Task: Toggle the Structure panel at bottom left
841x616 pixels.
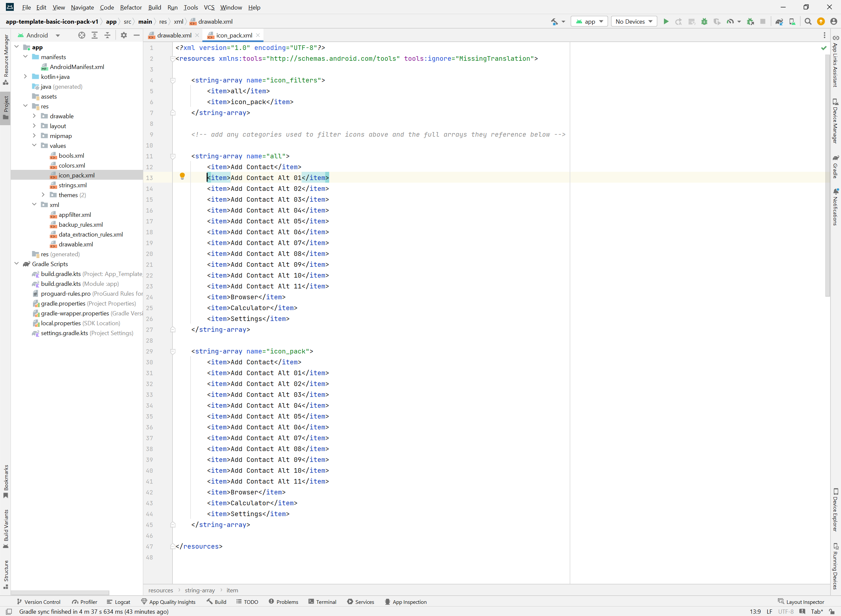Action: [x=7, y=575]
